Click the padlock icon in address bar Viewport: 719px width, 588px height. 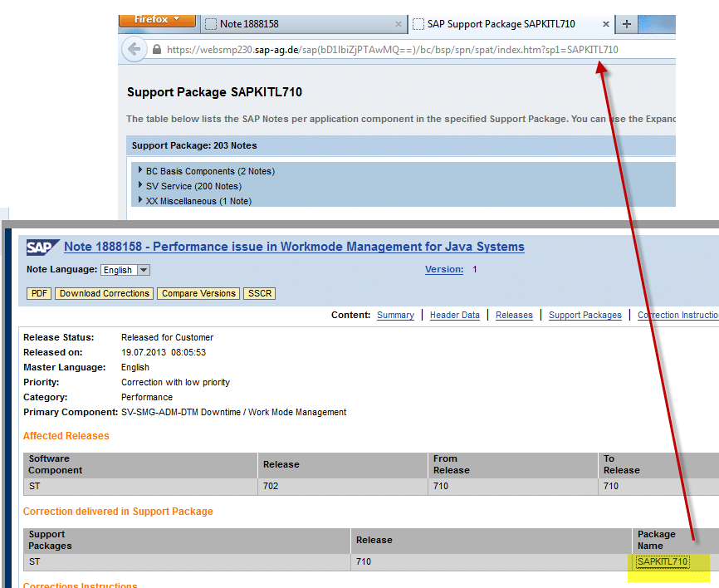coord(157,50)
